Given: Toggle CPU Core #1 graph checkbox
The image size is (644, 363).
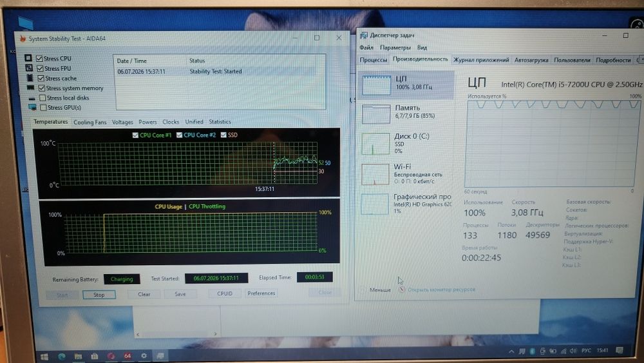Looking at the screenshot, I should (x=135, y=135).
